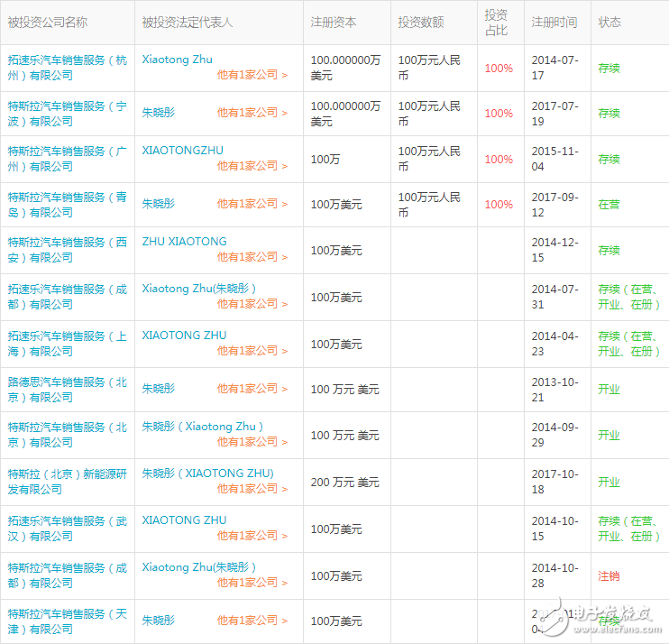
Task: Click Xiaotong Zhu(朱晓彤) in 特斯拉成都 row
Action: pyautogui.click(x=199, y=567)
